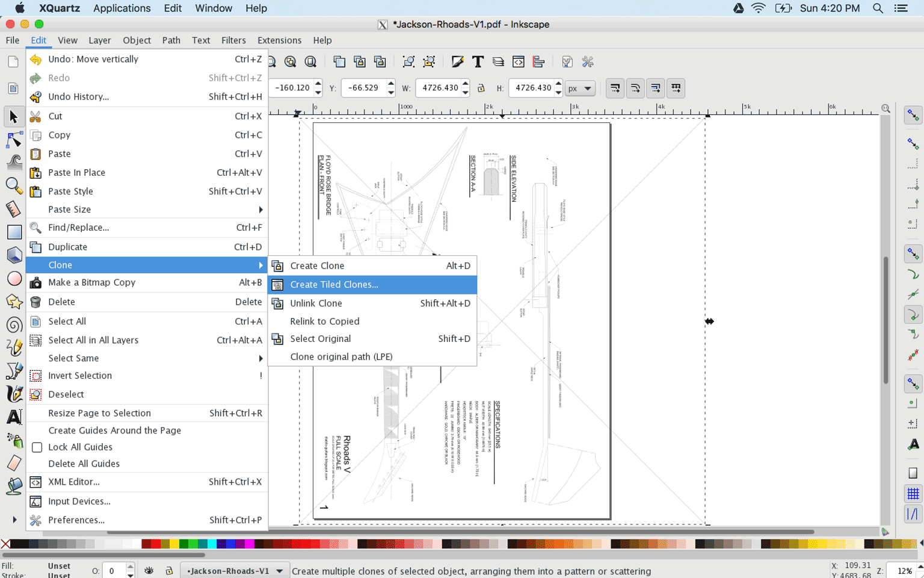Click the Y coordinate input field
Screen dimensions: 924x578
coord(363,88)
